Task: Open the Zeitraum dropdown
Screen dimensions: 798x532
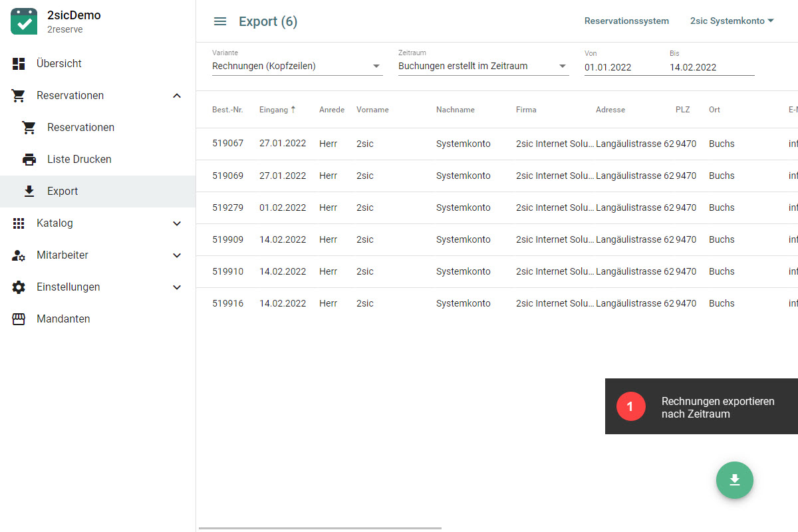Action: pos(483,66)
